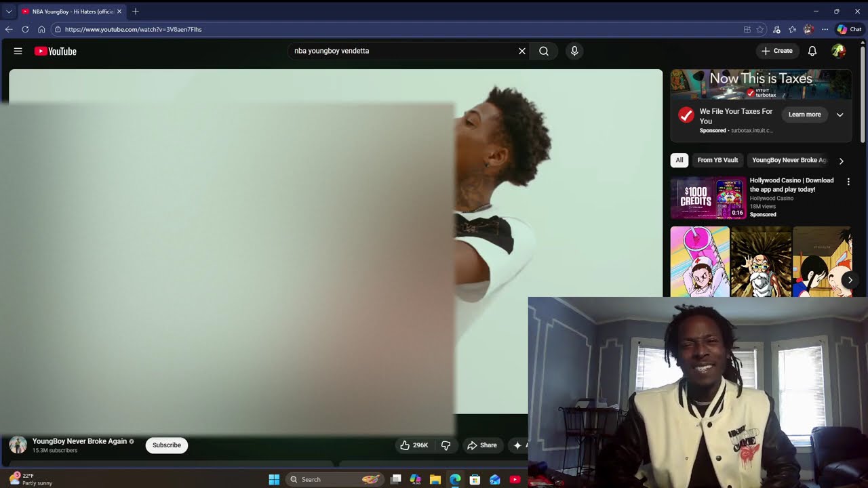Open YouTube notifications bell
Viewport: 868px width, 488px height.
pos(812,51)
